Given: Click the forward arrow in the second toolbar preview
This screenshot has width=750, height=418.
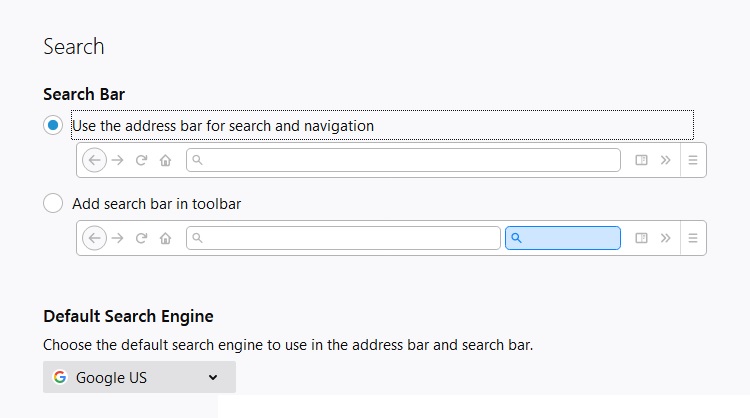Looking at the screenshot, I should pyautogui.click(x=118, y=238).
